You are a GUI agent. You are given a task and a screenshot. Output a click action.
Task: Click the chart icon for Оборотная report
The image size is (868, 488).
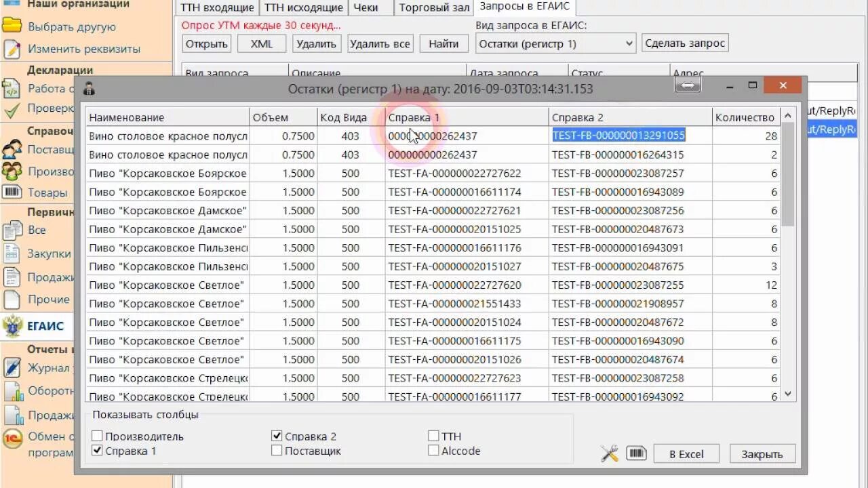(x=12, y=391)
